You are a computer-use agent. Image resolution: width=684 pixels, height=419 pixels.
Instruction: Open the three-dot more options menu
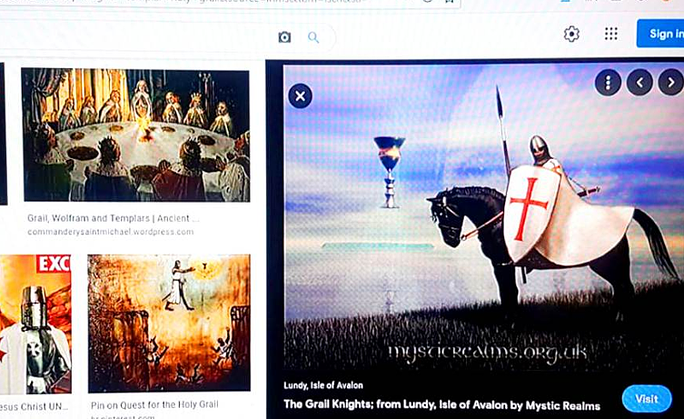[608, 82]
